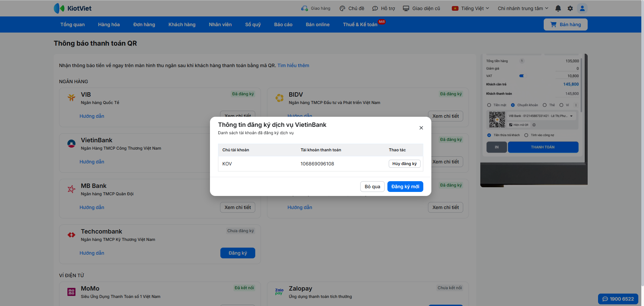
Task: Click the NGÂN HÀNG section label
Action: [x=73, y=82]
